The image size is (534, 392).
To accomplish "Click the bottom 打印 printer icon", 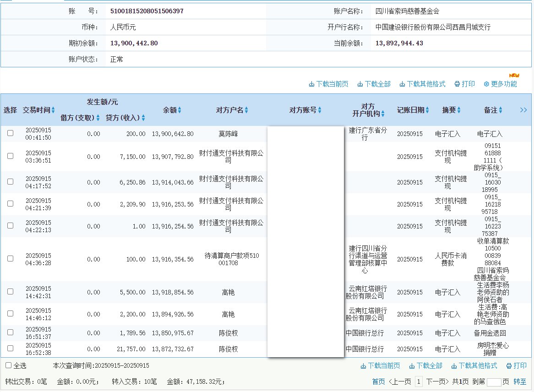I will tap(509, 366).
